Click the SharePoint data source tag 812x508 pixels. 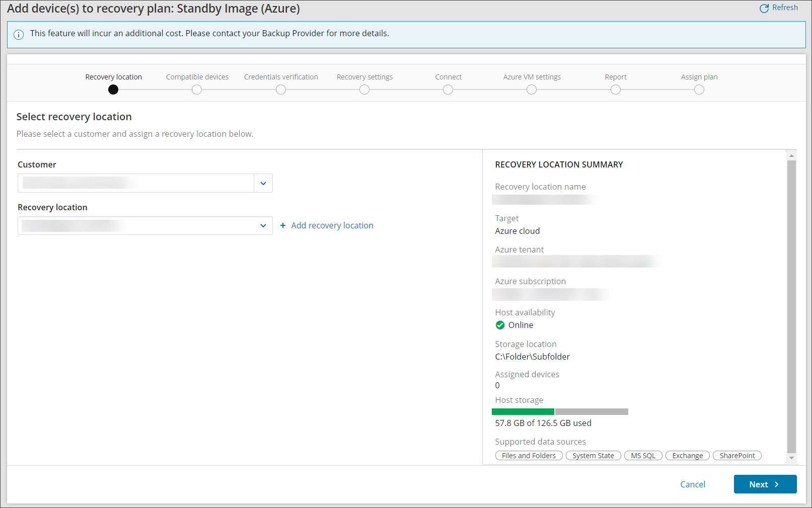737,456
